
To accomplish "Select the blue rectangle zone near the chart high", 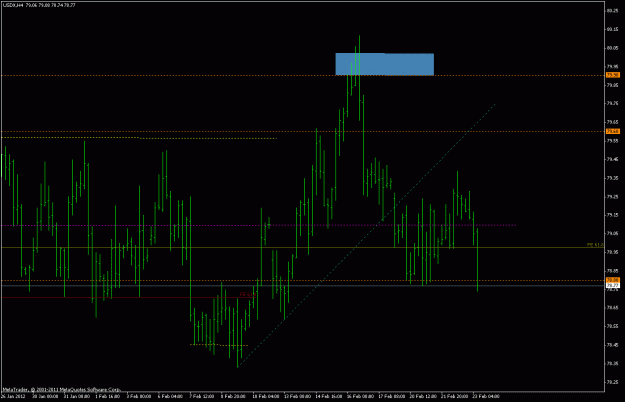I will [x=385, y=64].
